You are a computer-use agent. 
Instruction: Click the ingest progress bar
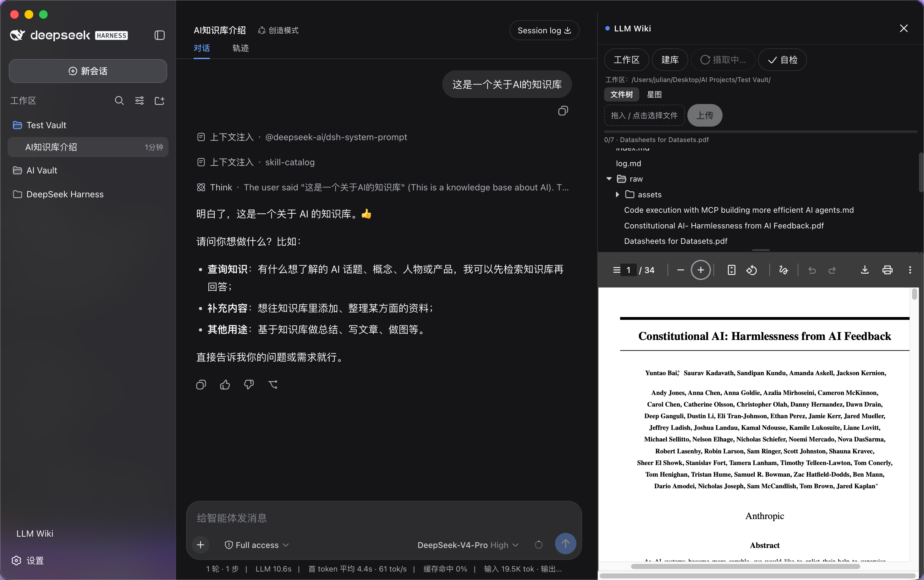761,132
